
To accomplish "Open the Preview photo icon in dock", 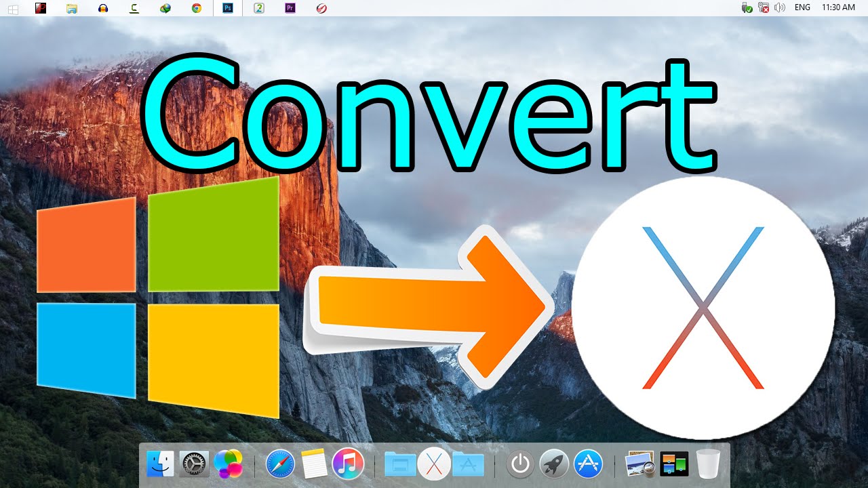I will (x=639, y=464).
